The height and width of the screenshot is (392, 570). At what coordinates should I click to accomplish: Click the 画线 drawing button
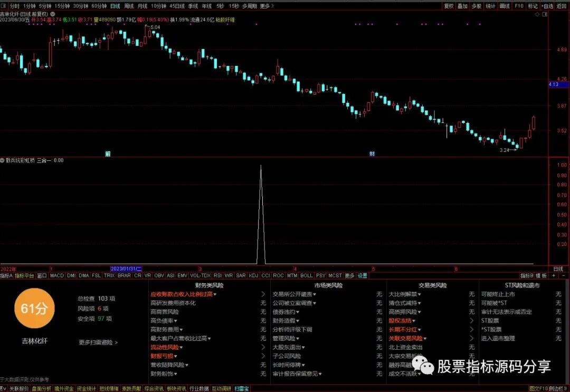[x=505, y=6]
